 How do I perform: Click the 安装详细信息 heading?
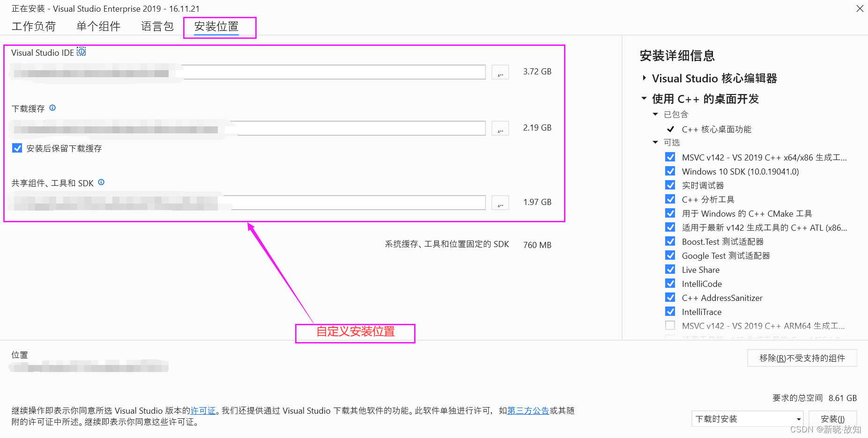coord(677,56)
